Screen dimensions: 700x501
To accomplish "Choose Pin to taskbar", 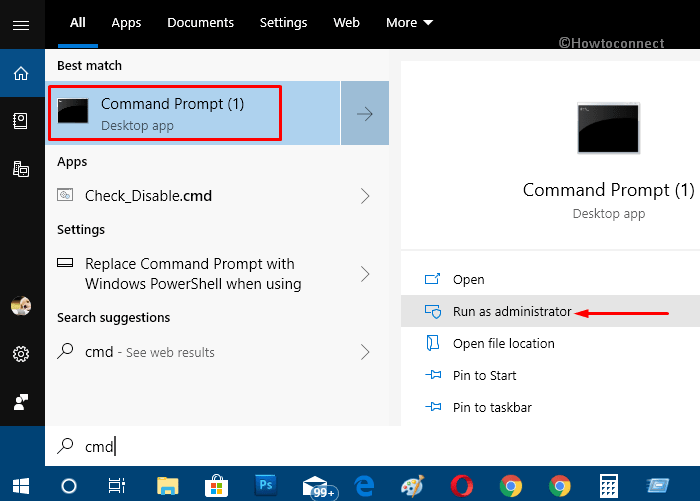I will (x=550, y=407).
